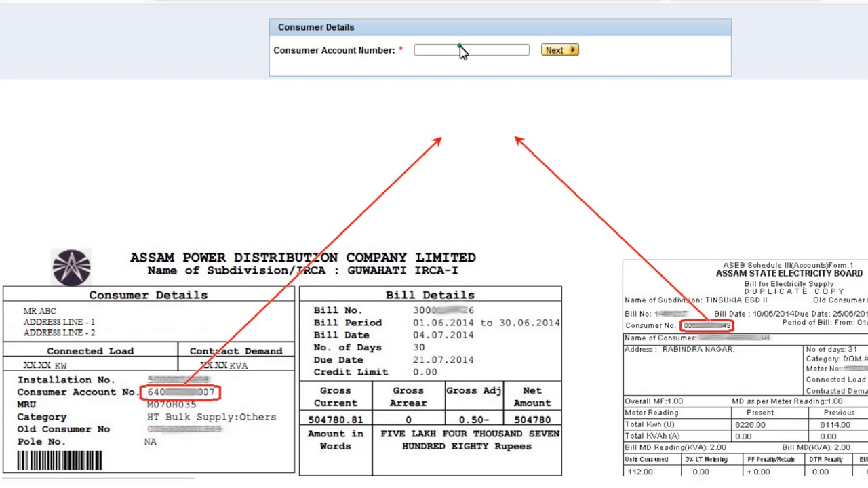Click the DUPLICATE COPY text

[x=794, y=291]
